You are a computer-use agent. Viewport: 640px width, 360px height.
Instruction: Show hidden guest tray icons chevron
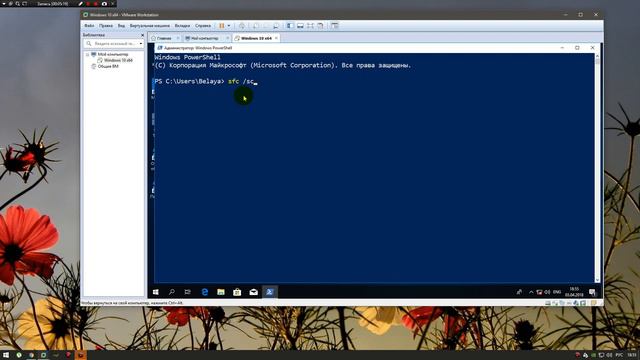(x=531, y=292)
